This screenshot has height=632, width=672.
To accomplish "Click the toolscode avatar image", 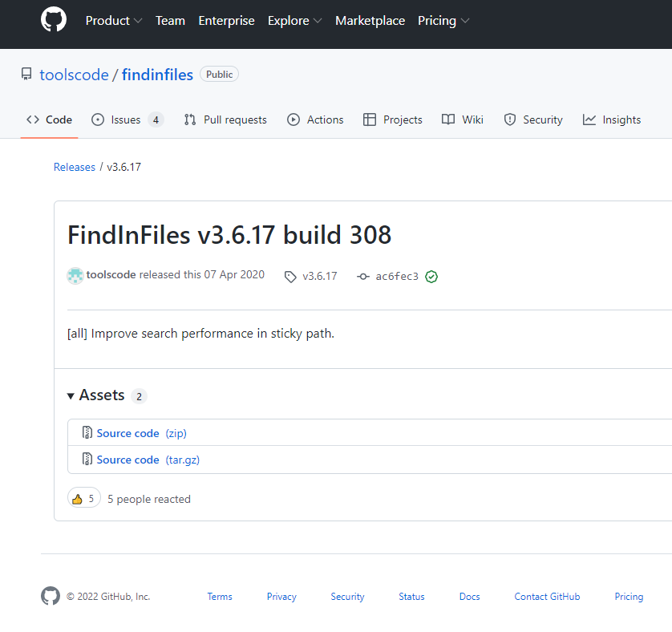I will coord(75,276).
